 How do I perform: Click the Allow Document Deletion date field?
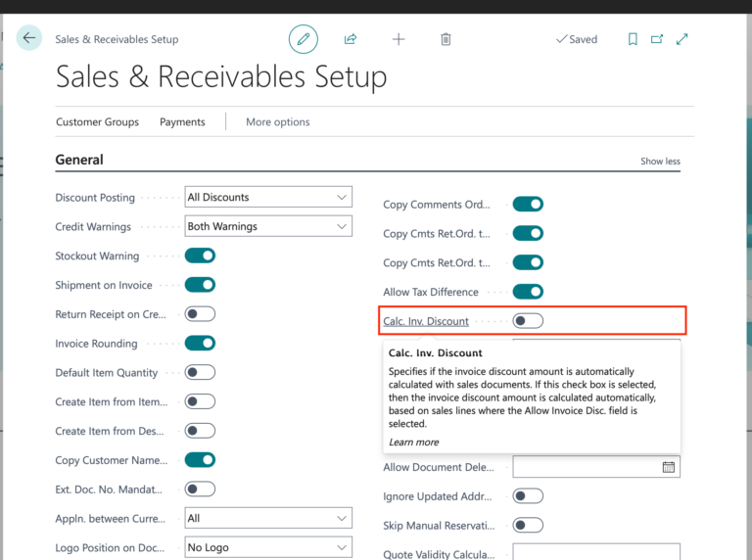click(x=596, y=467)
